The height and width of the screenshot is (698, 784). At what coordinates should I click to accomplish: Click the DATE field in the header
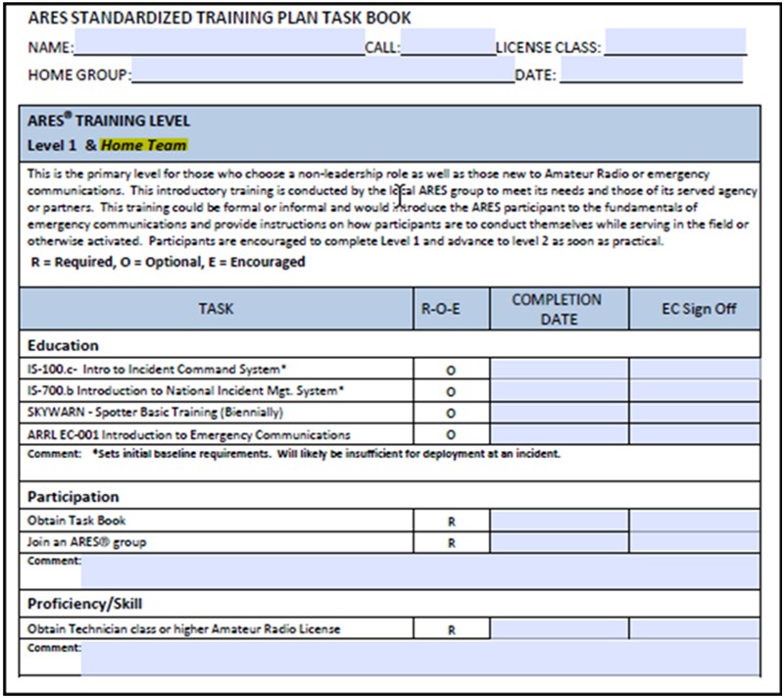(651, 74)
